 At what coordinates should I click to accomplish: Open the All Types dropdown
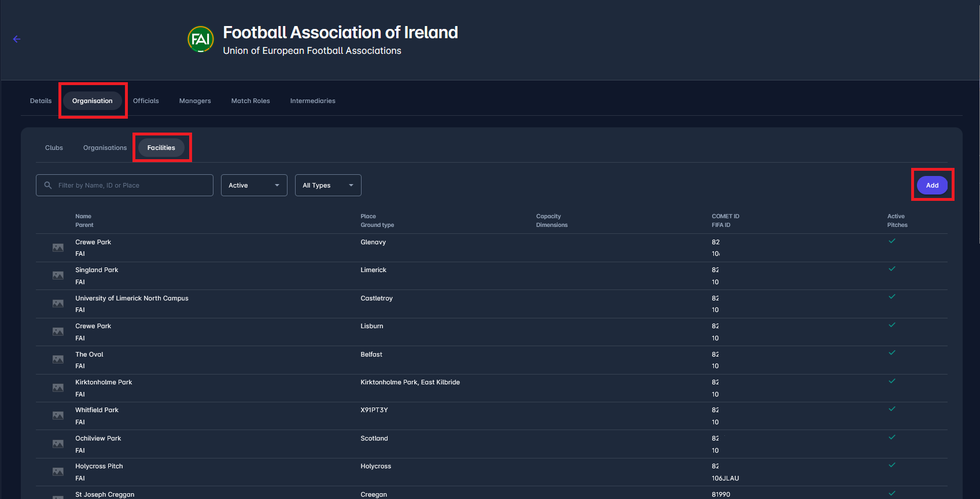(x=328, y=185)
